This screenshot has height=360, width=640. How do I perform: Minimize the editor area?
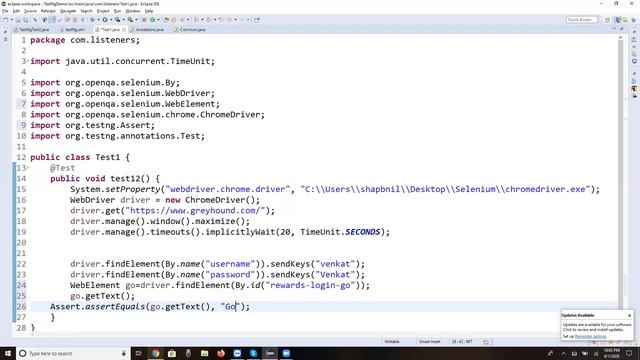[614, 29]
